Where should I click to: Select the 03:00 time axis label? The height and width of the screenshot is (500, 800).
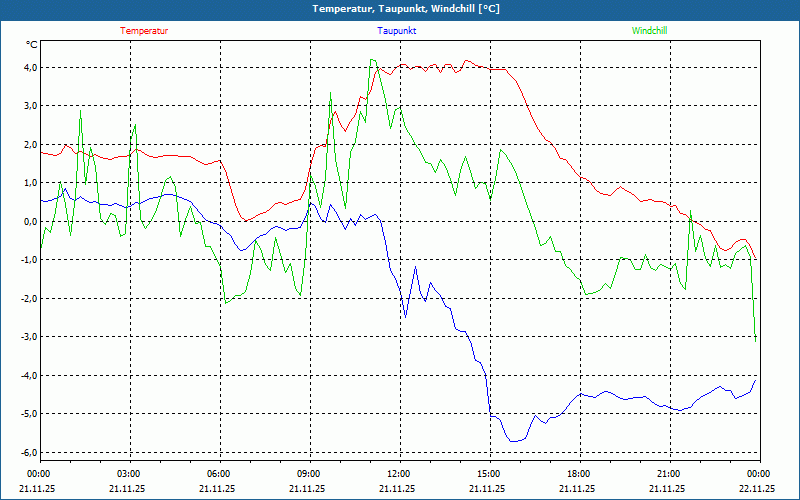click(x=128, y=474)
